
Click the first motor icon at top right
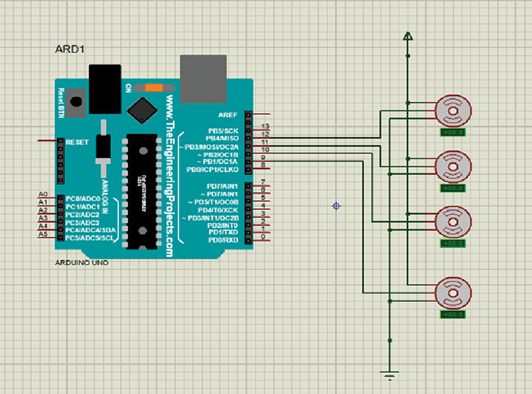[x=453, y=111]
